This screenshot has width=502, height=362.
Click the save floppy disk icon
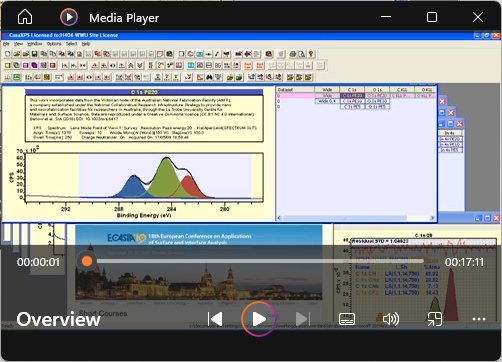coord(34,54)
